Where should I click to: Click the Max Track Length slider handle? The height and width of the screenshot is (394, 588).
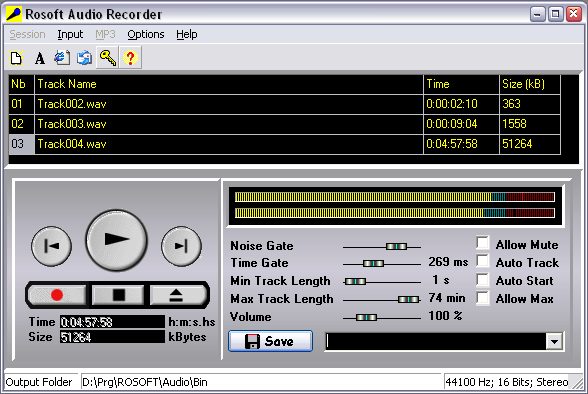tap(408, 299)
